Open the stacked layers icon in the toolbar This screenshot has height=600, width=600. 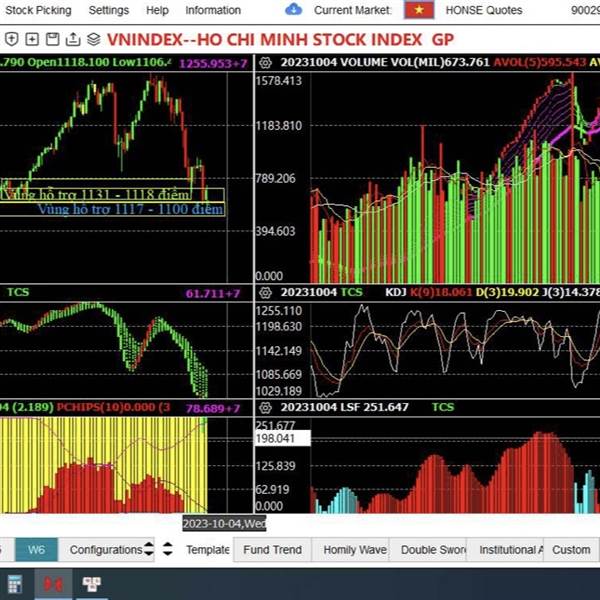click(x=93, y=39)
